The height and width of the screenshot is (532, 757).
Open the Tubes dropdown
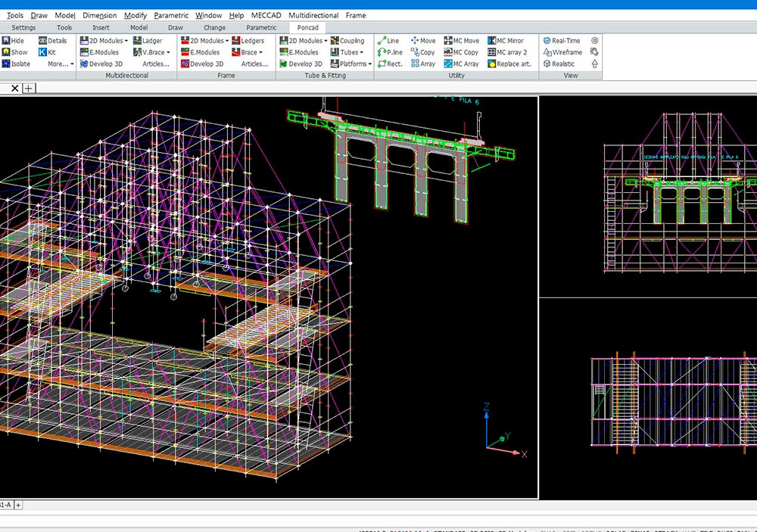click(x=347, y=52)
